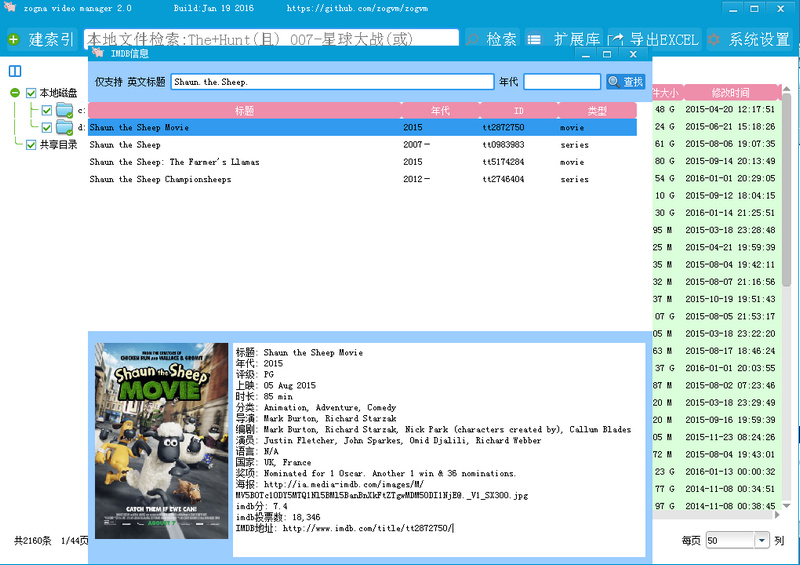Viewport: 800px width, 565px height.
Task: Click the blue panel layout icon above tree
Action: (15, 72)
